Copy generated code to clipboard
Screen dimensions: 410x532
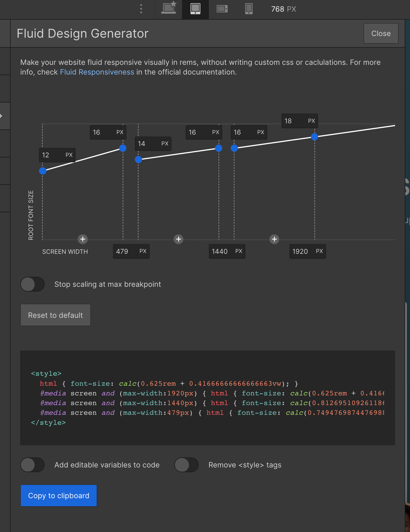[59, 496]
